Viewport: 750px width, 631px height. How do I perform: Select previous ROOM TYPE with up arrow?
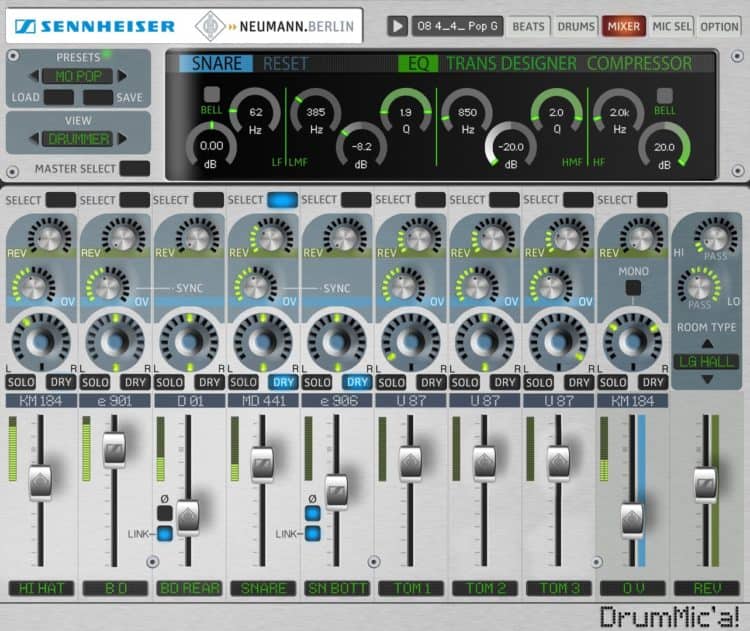tap(707, 343)
